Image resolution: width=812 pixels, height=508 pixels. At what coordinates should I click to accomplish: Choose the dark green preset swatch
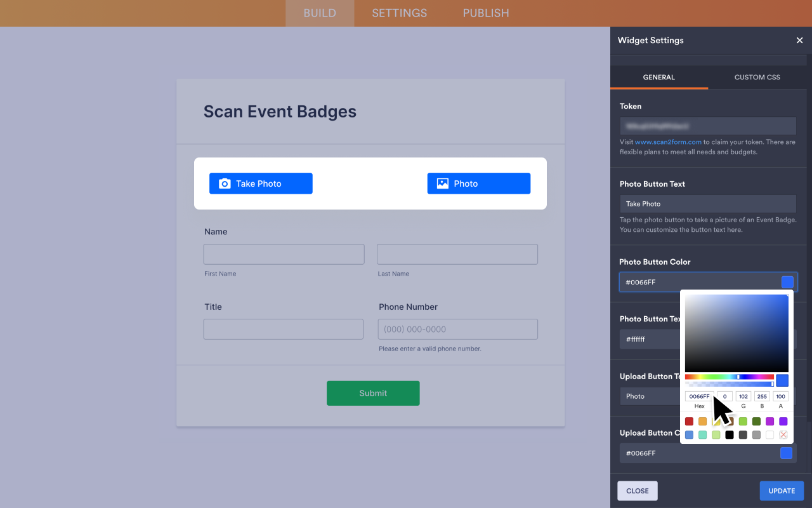(756, 421)
